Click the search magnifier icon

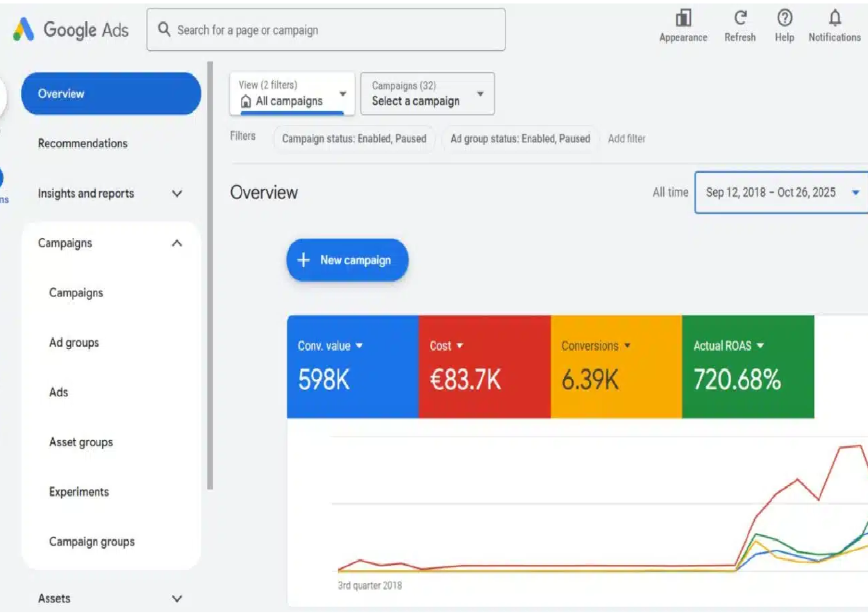coord(164,31)
